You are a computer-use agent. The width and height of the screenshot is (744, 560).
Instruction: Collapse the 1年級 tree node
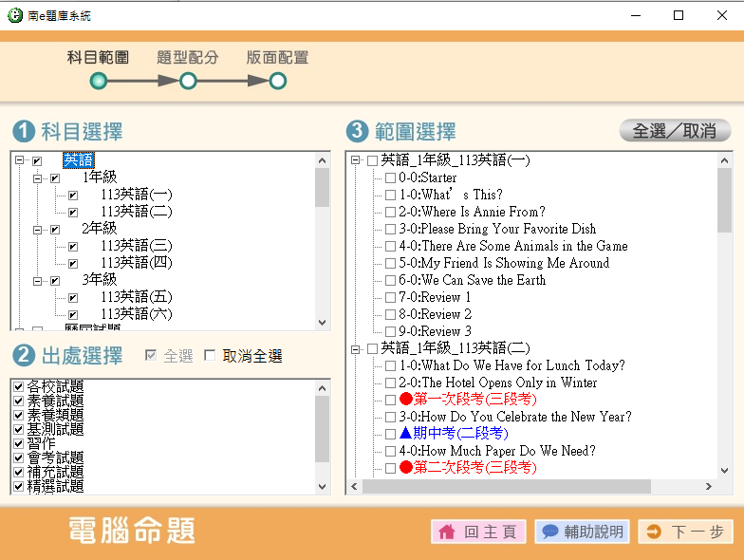coord(38,178)
